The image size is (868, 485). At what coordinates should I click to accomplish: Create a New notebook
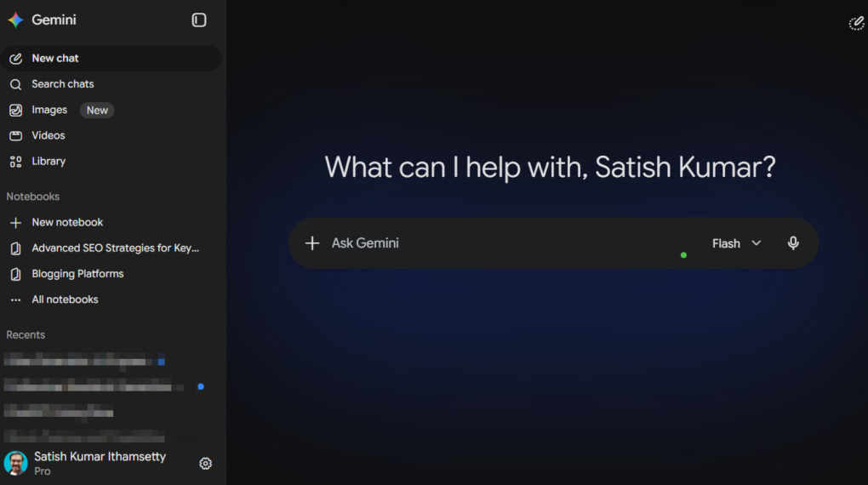point(111,223)
